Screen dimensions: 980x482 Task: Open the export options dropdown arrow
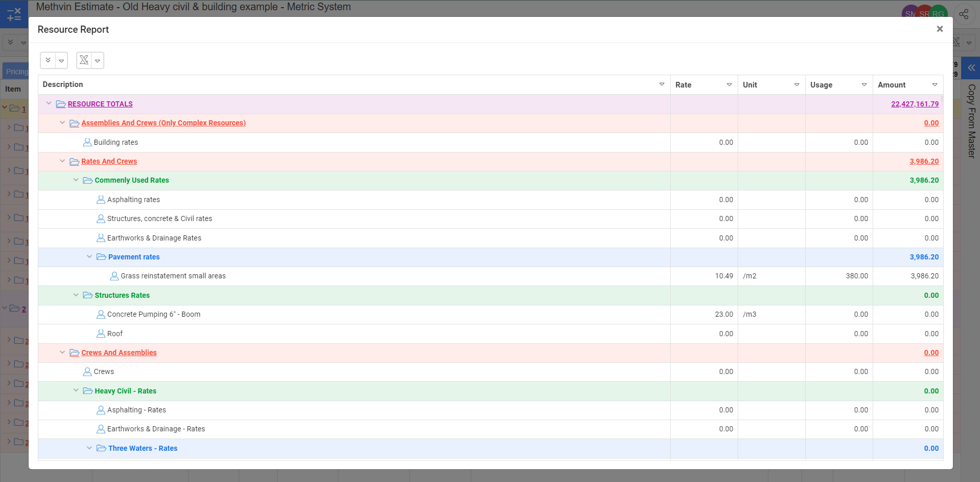pyautogui.click(x=98, y=61)
